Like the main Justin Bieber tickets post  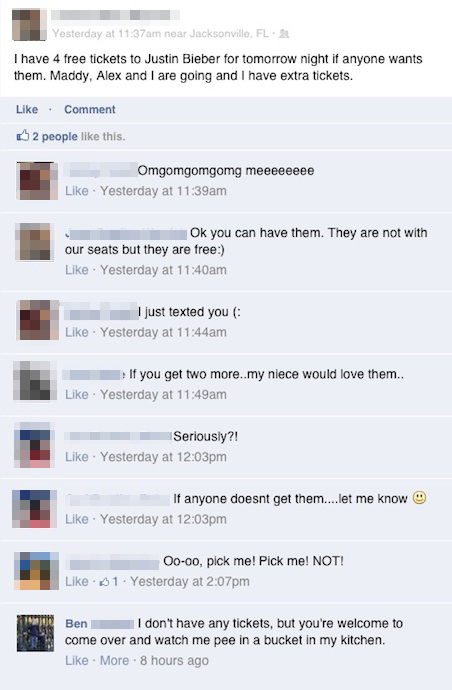pos(27,110)
